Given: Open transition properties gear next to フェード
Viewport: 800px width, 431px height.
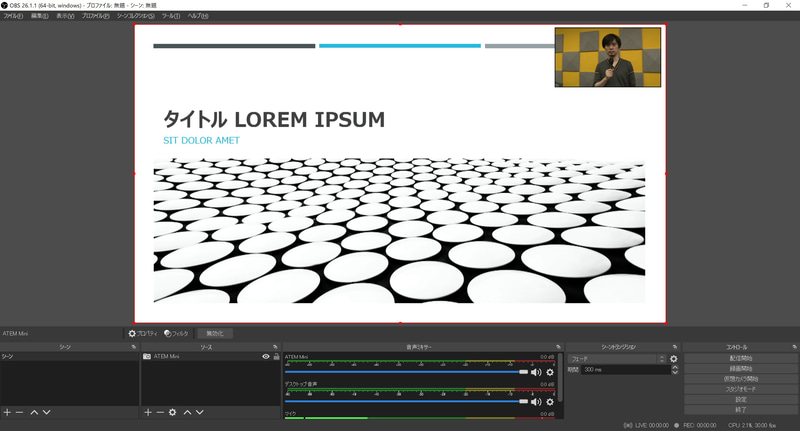Looking at the screenshot, I should click(673, 359).
